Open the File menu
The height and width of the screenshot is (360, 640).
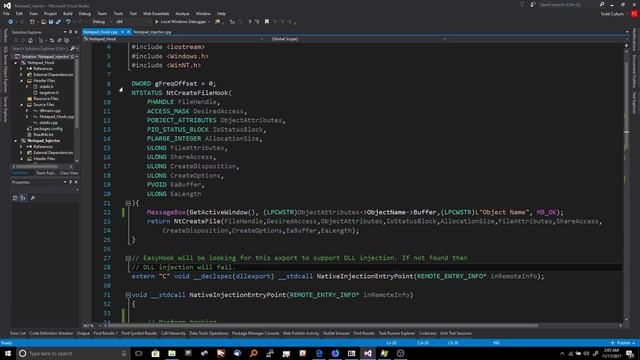coord(6,14)
